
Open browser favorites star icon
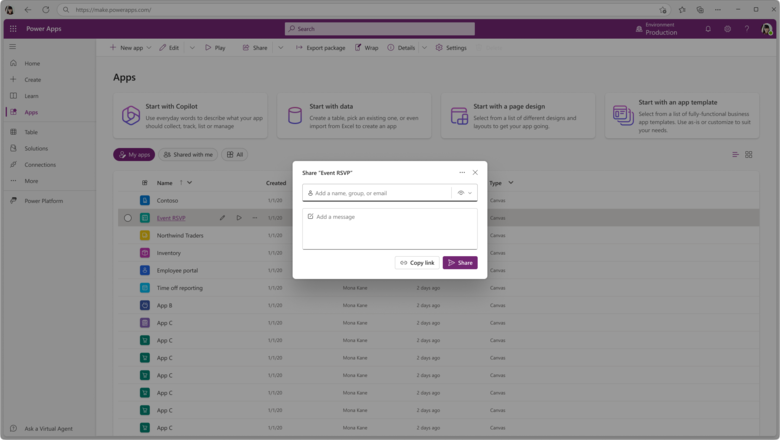click(682, 9)
